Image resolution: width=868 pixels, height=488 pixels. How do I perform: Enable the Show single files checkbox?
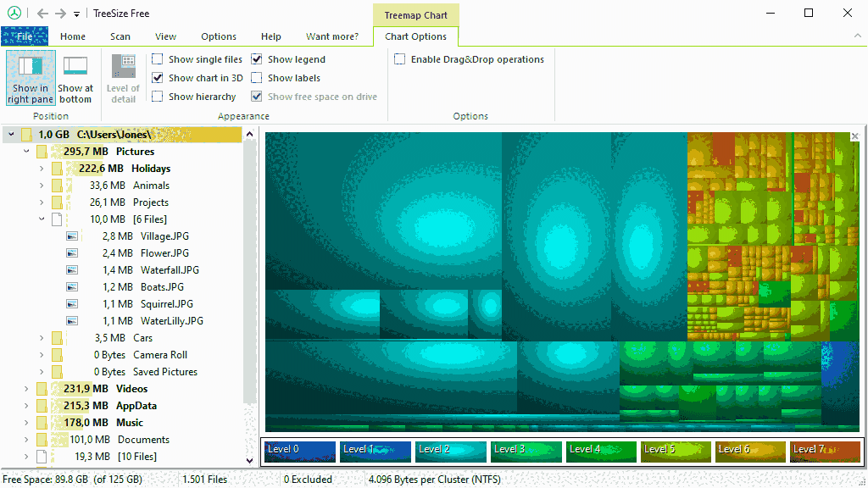point(157,58)
